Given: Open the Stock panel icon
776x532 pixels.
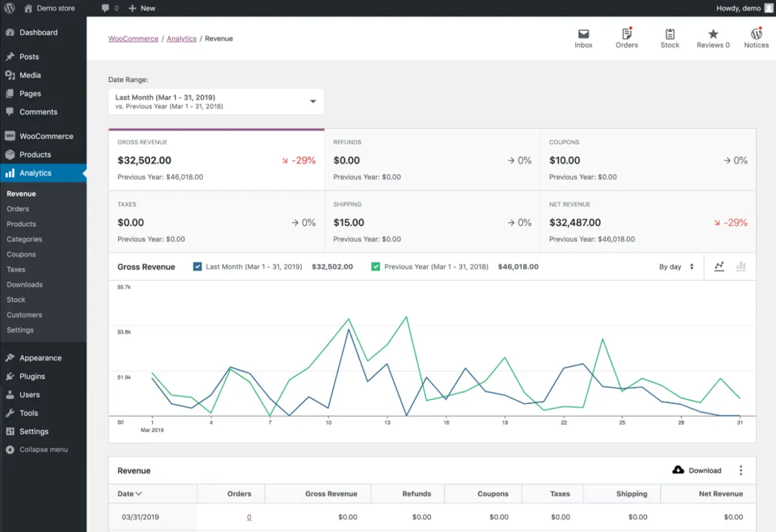Looking at the screenshot, I should click(x=669, y=37).
